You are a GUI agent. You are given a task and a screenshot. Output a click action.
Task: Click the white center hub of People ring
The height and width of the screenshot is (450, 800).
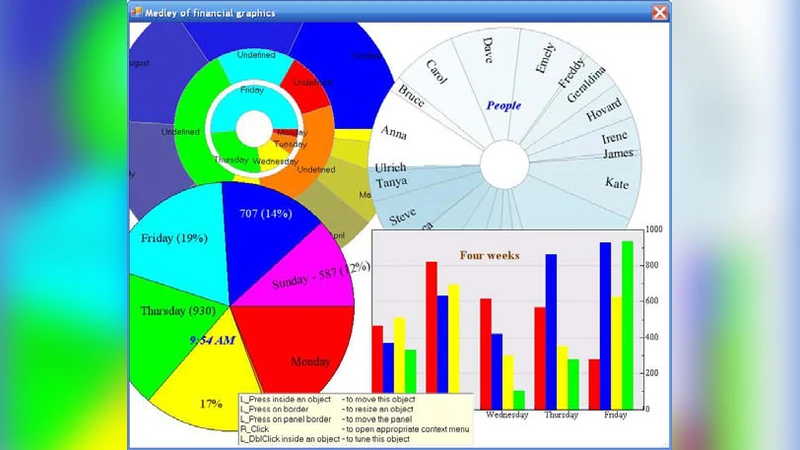(503, 162)
